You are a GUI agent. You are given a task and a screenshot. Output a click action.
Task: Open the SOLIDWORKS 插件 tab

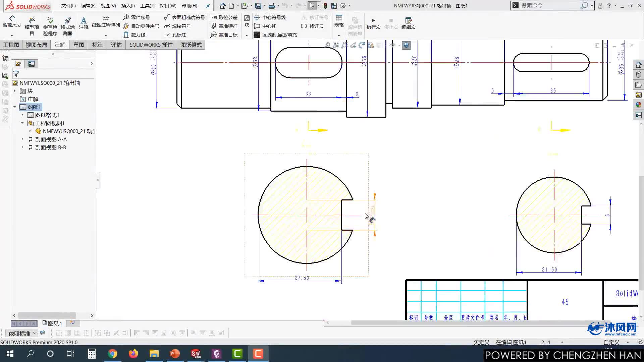click(151, 45)
